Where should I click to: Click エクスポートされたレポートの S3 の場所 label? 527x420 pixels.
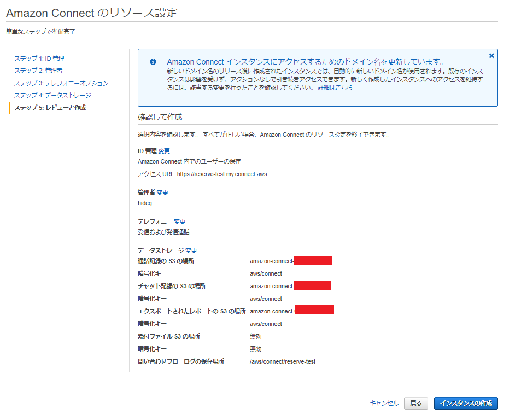tap(191, 311)
